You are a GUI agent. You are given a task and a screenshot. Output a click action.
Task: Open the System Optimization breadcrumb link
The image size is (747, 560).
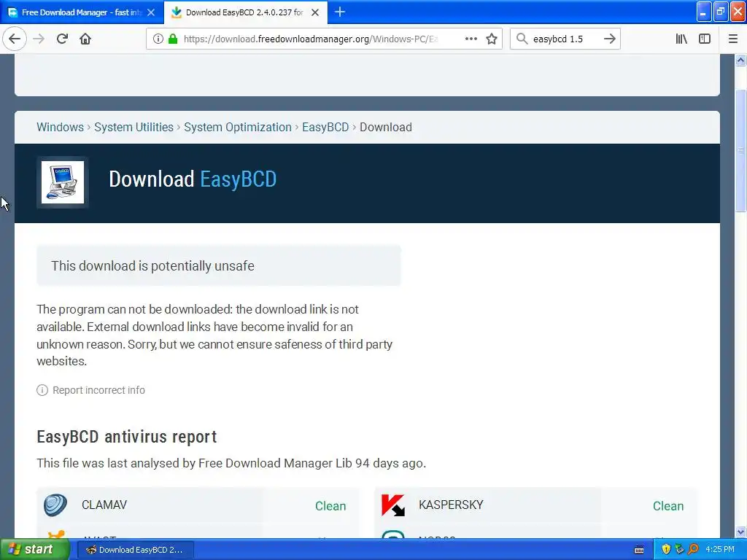point(238,127)
